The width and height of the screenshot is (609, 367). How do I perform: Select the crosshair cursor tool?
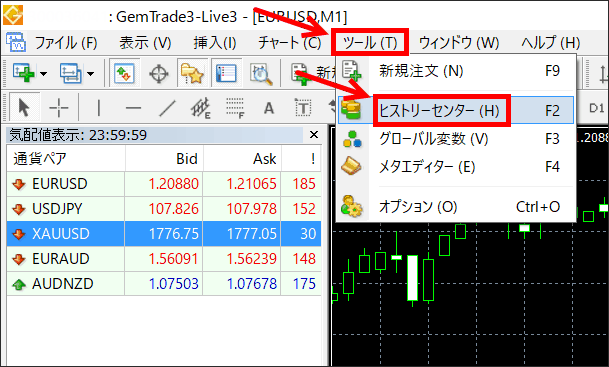tap(59, 107)
